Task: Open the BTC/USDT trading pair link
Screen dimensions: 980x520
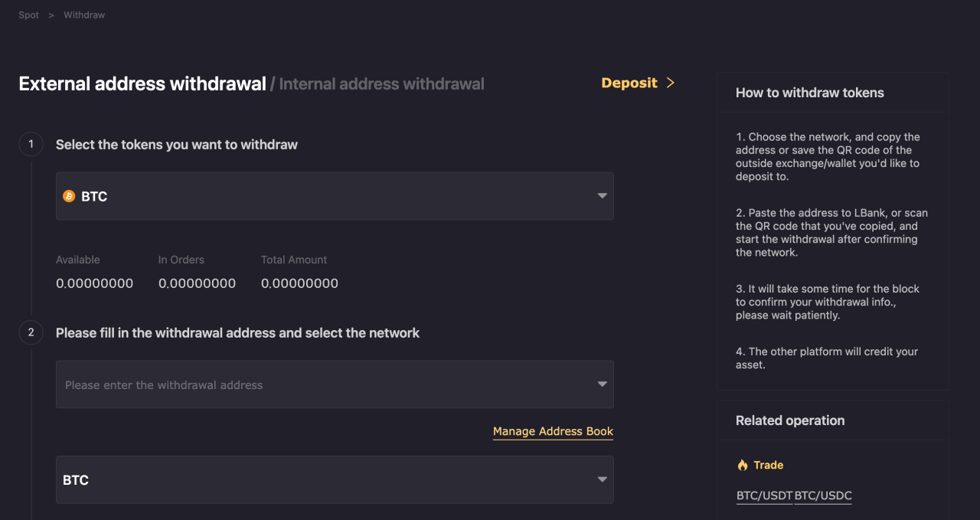Action: click(x=764, y=495)
